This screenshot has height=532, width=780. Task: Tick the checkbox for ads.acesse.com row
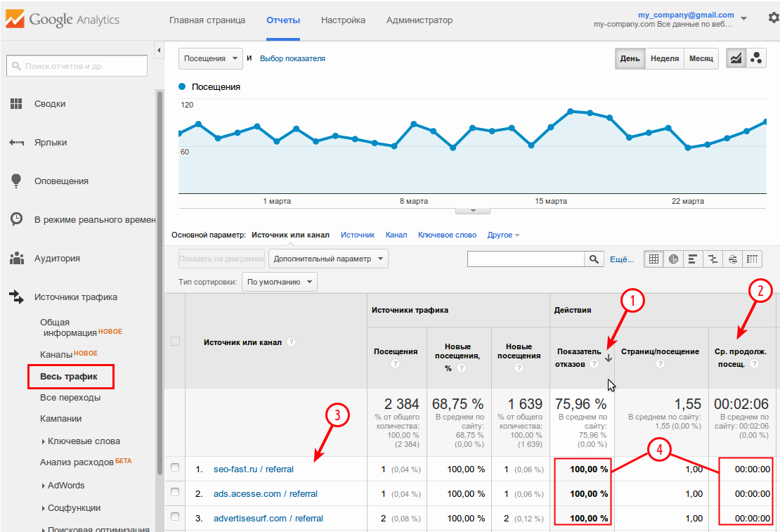point(175,493)
